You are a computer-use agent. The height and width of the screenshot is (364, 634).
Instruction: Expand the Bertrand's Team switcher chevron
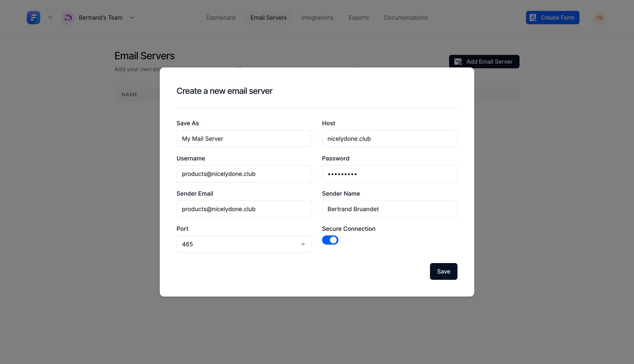132,17
